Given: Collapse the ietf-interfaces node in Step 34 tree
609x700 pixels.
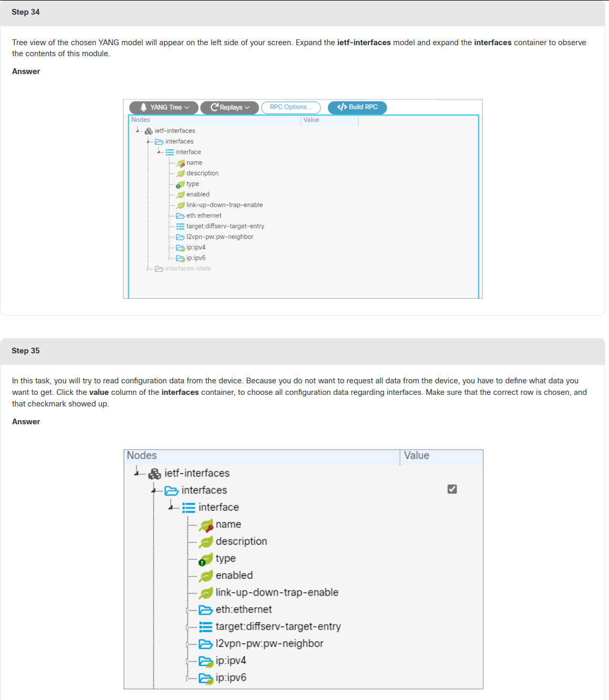Looking at the screenshot, I should 137,130.
